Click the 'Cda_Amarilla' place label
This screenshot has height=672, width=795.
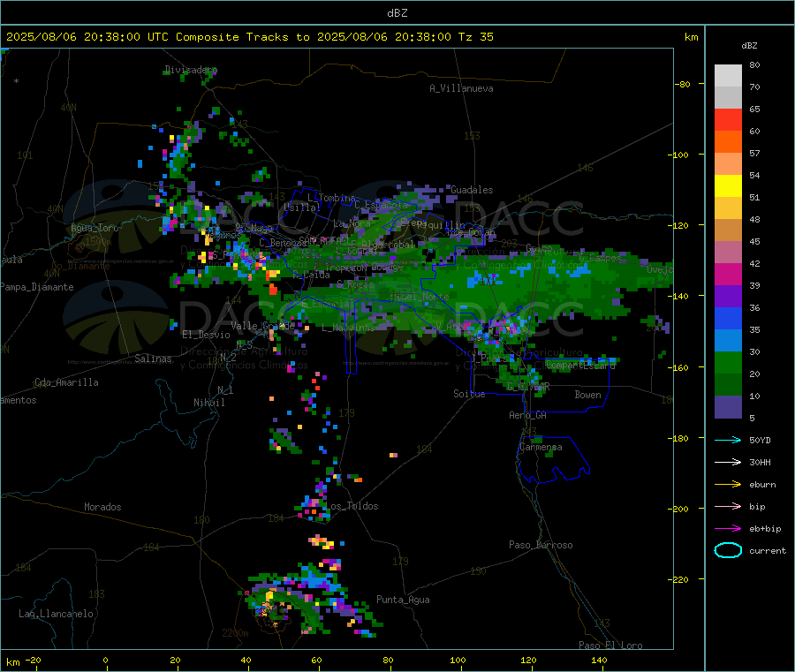[x=66, y=382]
